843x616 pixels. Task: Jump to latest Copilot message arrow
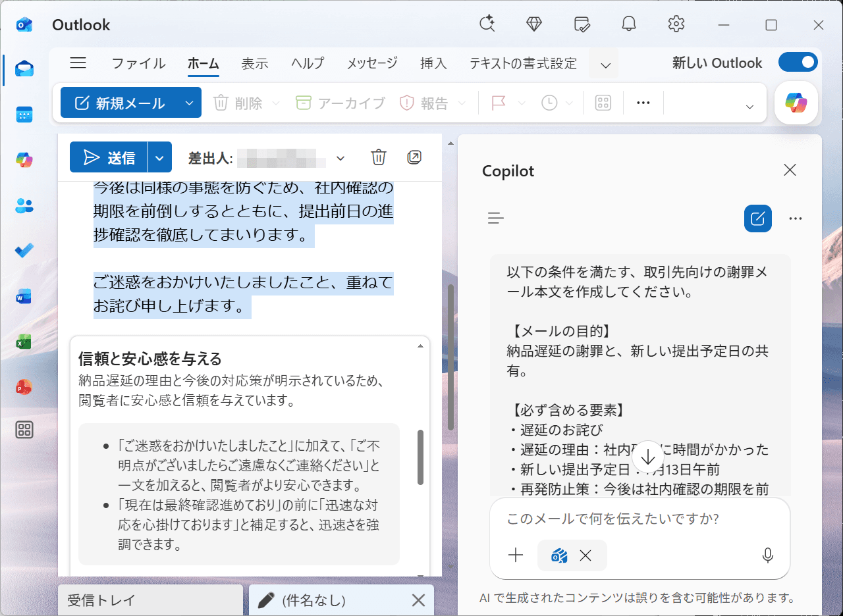648,456
